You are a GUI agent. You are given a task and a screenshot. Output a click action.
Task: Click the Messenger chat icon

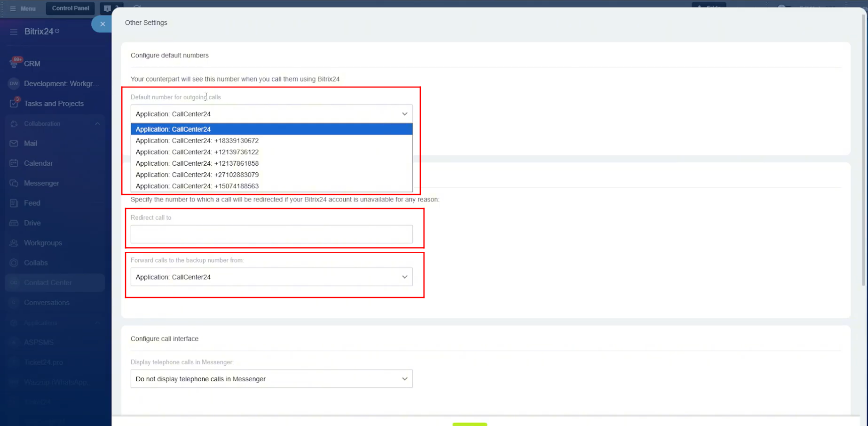[14, 183]
